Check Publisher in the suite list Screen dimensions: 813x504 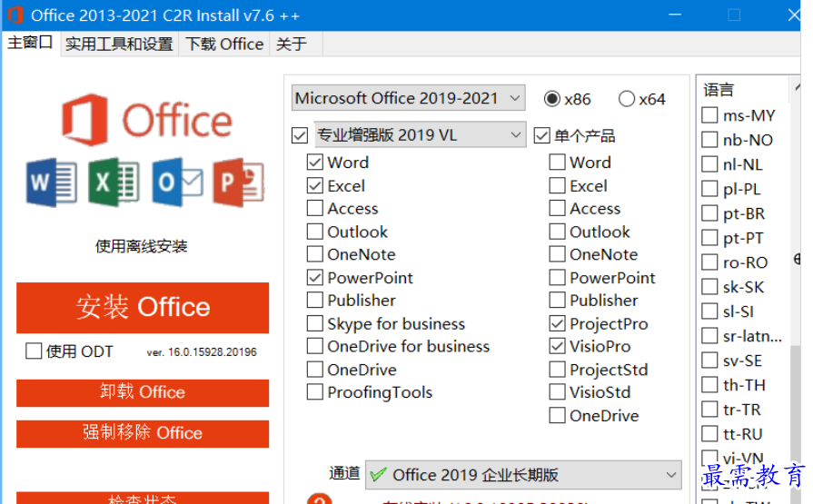pos(314,300)
